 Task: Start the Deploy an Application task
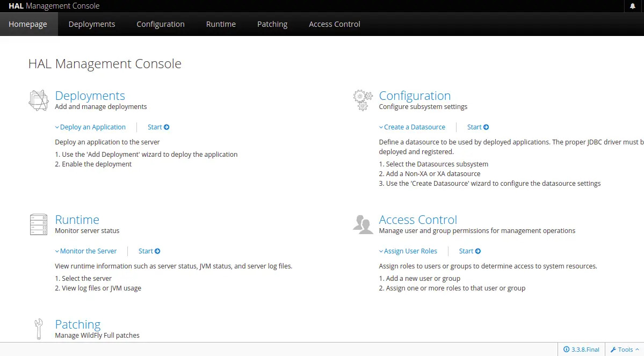click(158, 127)
